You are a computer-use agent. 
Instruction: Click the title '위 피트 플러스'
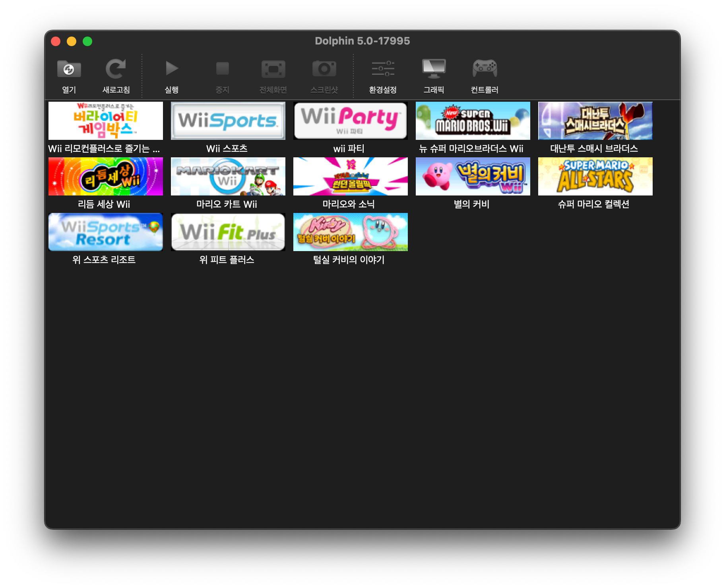tap(227, 260)
